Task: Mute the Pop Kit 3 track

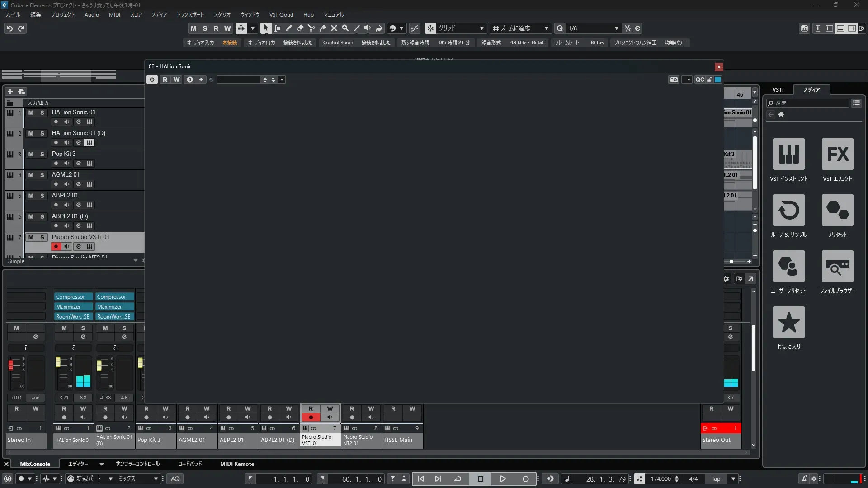Action: pos(31,154)
